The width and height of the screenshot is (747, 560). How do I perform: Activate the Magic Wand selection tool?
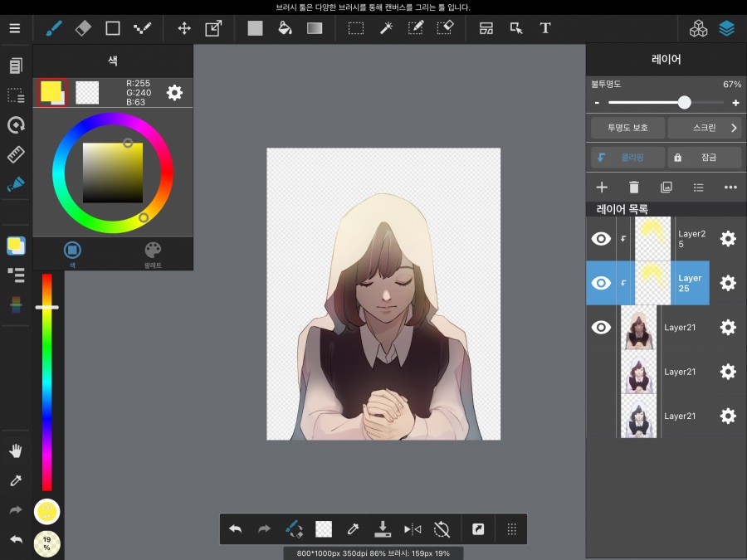pos(385,27)
